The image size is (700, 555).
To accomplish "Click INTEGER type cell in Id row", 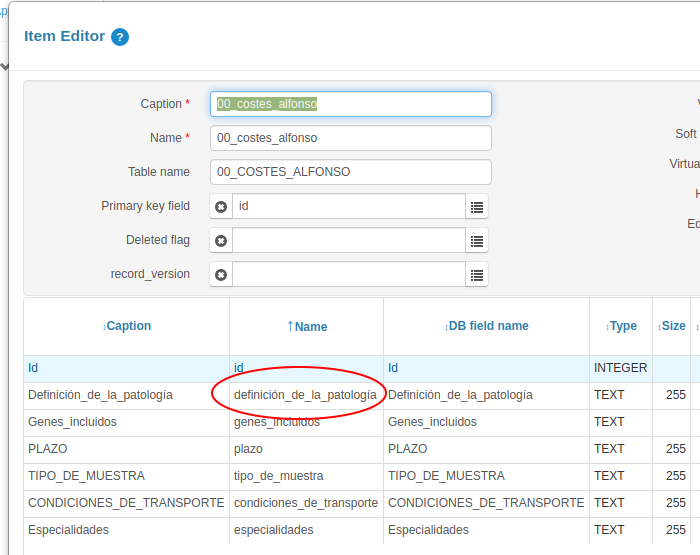I will [621, 368].
